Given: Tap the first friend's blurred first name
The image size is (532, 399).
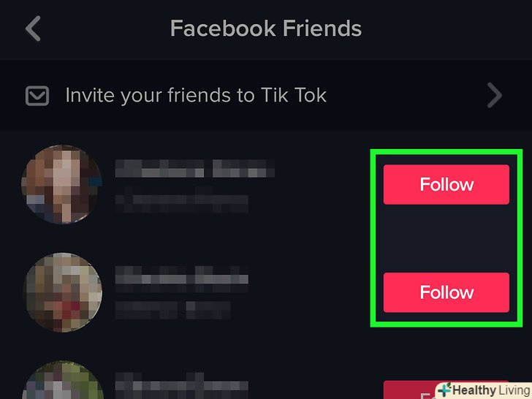Looking at the screenshot, I should (159, 168).
